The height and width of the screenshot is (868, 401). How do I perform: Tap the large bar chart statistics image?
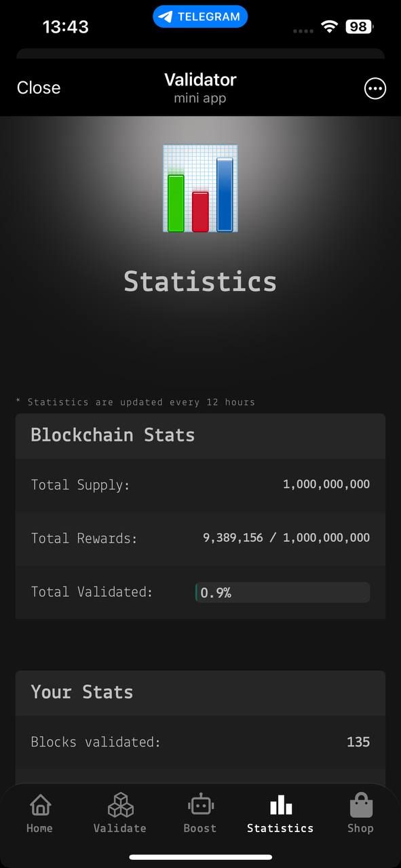[200, 189]
